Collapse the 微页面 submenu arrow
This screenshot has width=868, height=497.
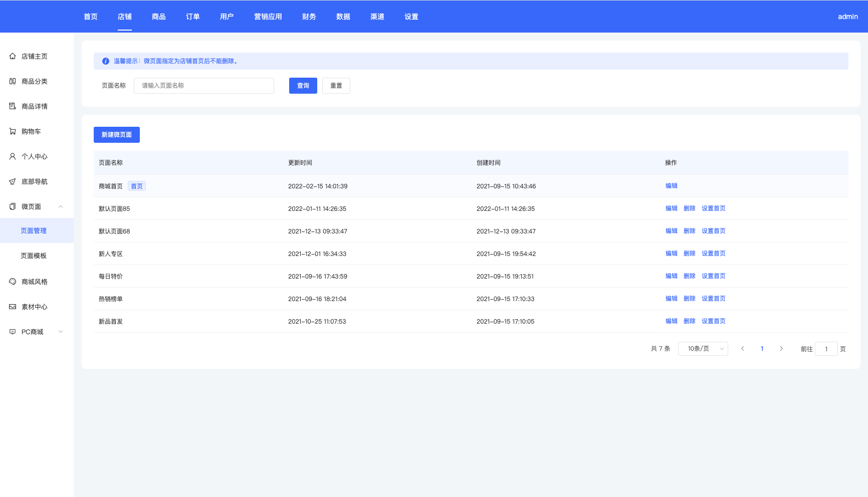(x=61, y=206)
